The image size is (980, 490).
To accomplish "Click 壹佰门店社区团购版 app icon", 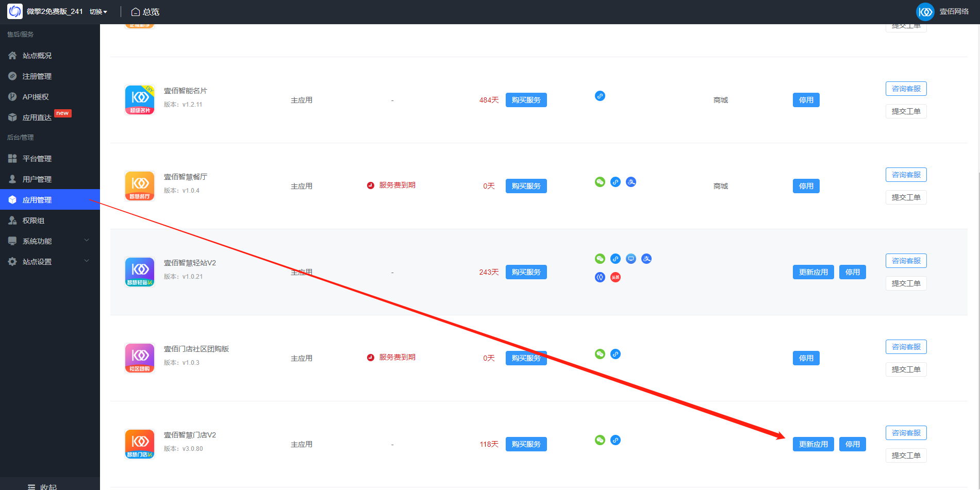I will point(140,358).
